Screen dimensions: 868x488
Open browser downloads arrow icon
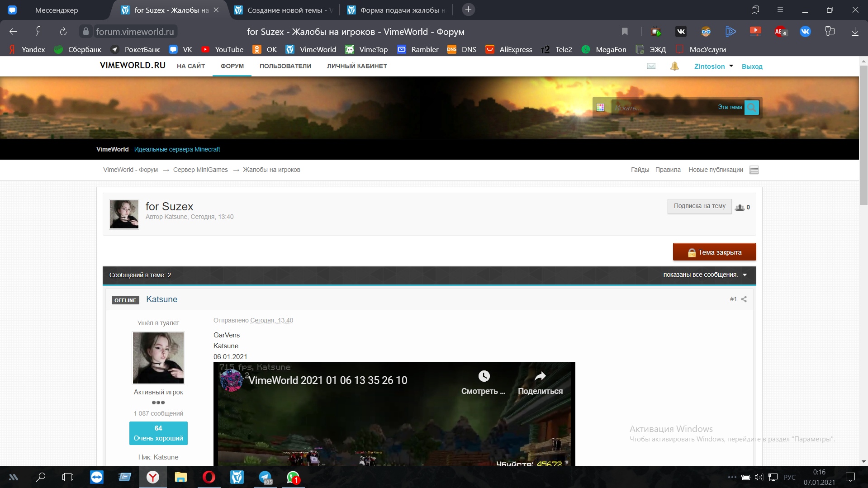point(854,32)
